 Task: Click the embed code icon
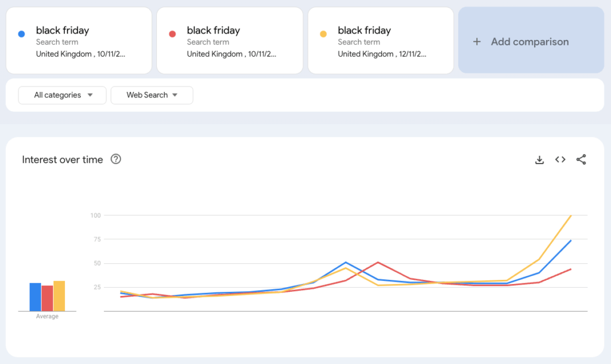(560, 159)
